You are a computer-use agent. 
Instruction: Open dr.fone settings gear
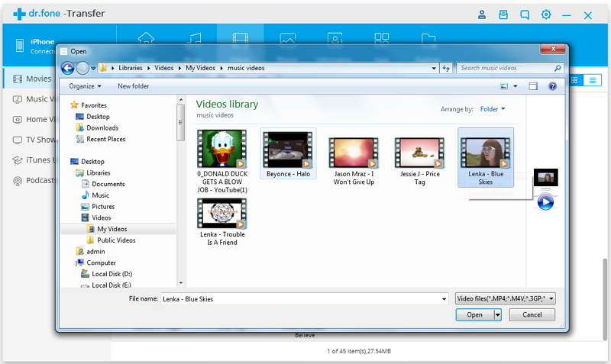coord(546,14)
